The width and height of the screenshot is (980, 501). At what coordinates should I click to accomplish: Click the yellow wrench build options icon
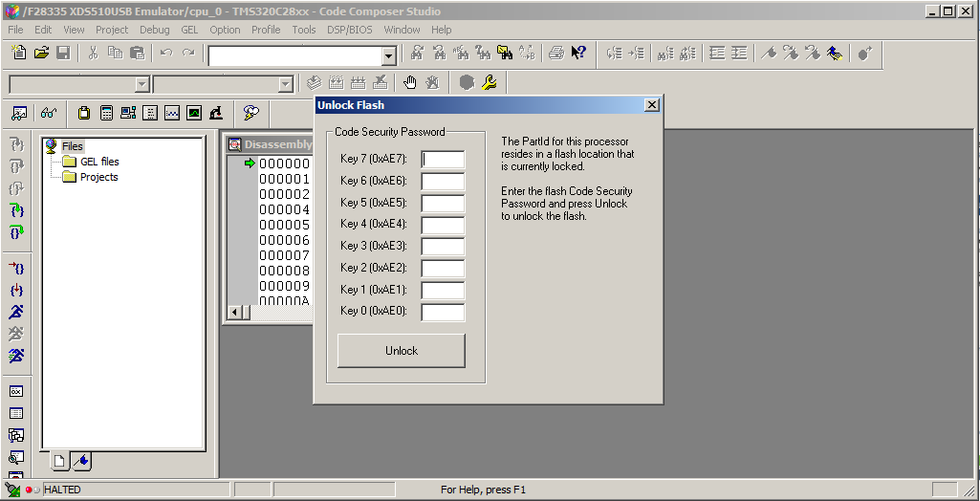click(x=490, y=82)
